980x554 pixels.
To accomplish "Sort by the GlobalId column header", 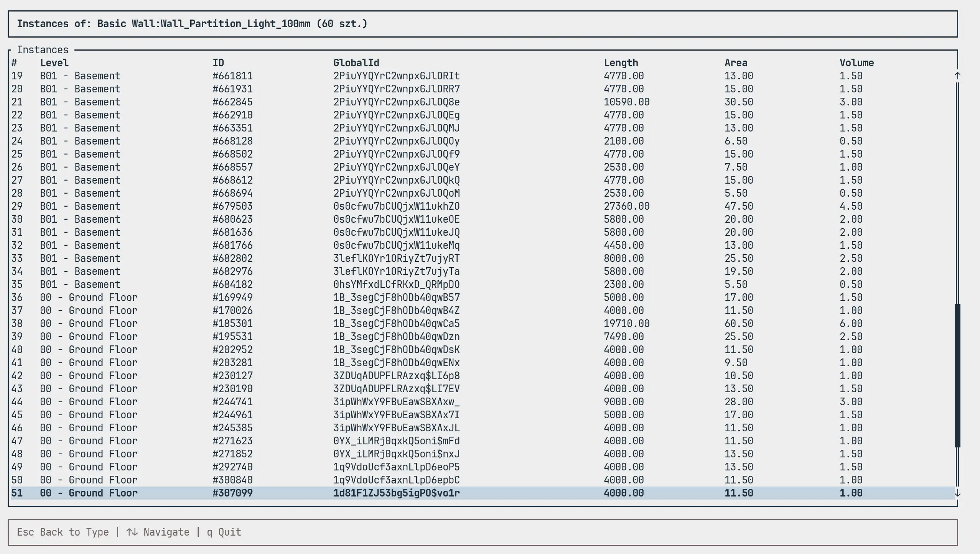I will tap(356, 62).
